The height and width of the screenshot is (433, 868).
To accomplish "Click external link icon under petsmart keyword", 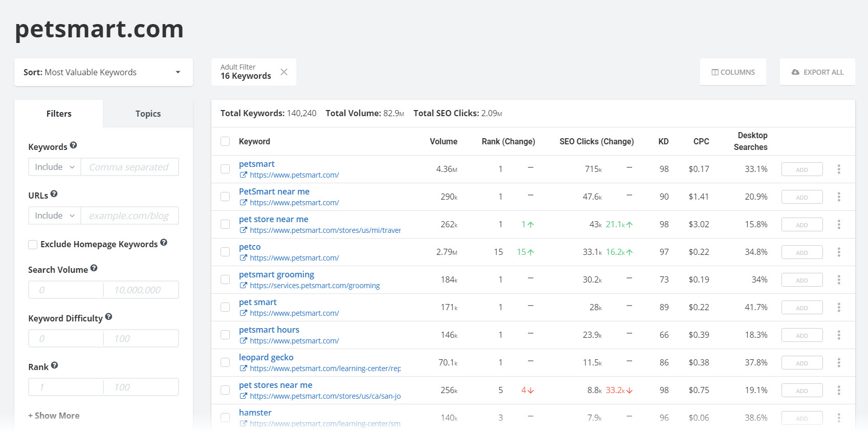I will tap(244, 175).
